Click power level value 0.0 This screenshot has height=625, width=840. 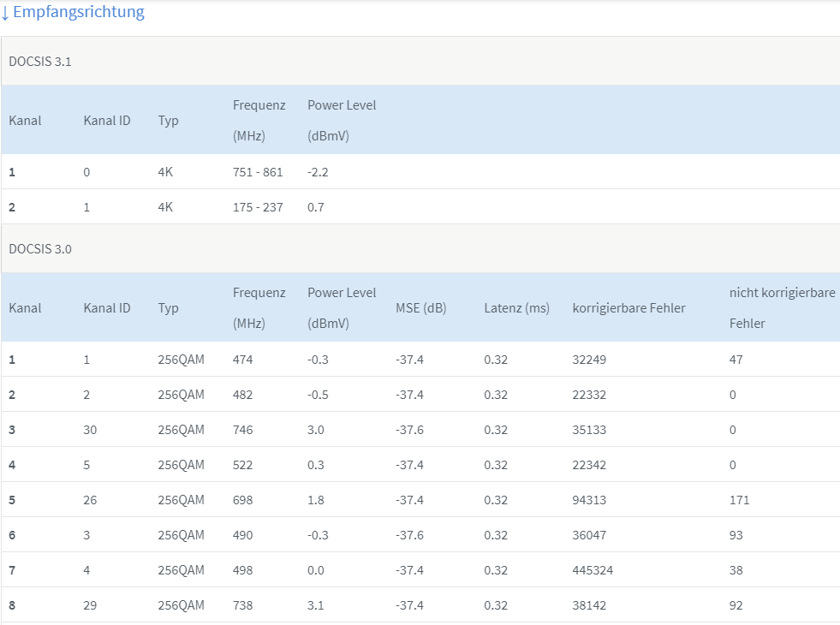click(316, 570)
